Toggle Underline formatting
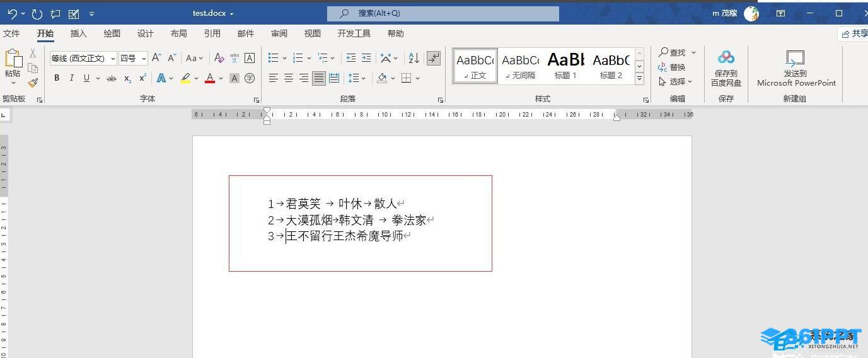This screenshot has width=868, height=358. pyautogui.click(x=86, y=78)
